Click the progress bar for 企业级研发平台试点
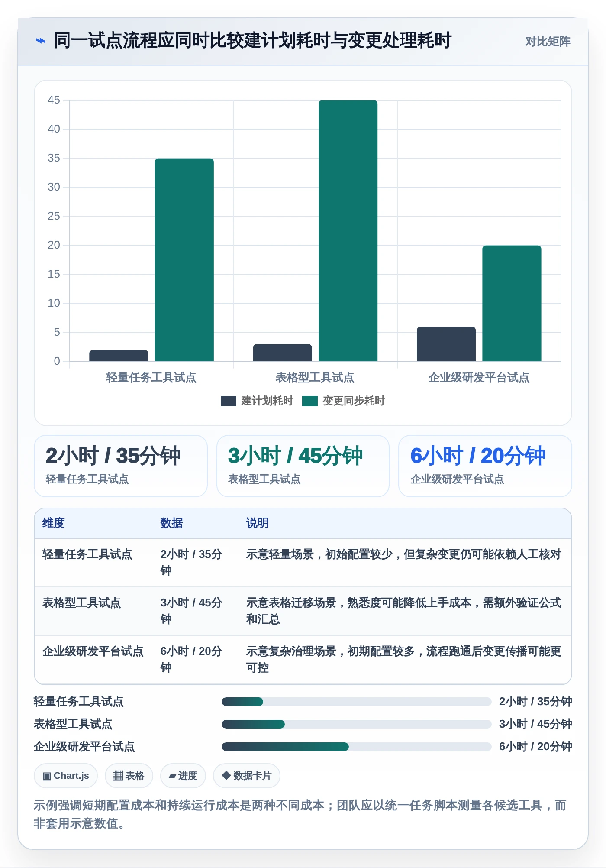 click(357, 747)
